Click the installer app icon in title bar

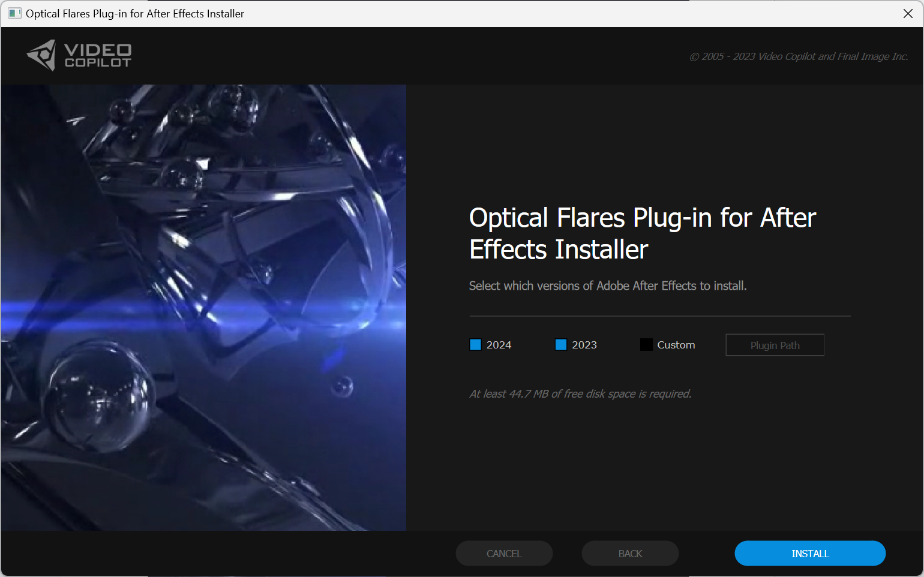[x=14, y=13]
